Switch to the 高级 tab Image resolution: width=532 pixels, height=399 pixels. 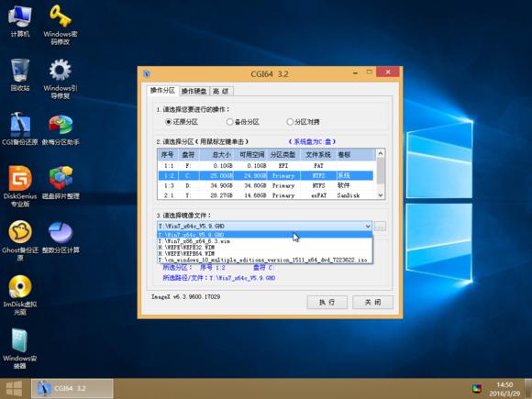tap(221, 91)
